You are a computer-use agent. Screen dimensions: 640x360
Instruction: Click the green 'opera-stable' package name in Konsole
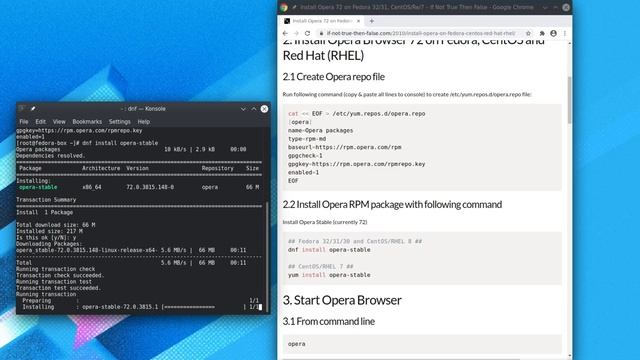pyautogui.click(x=38, y=187)
